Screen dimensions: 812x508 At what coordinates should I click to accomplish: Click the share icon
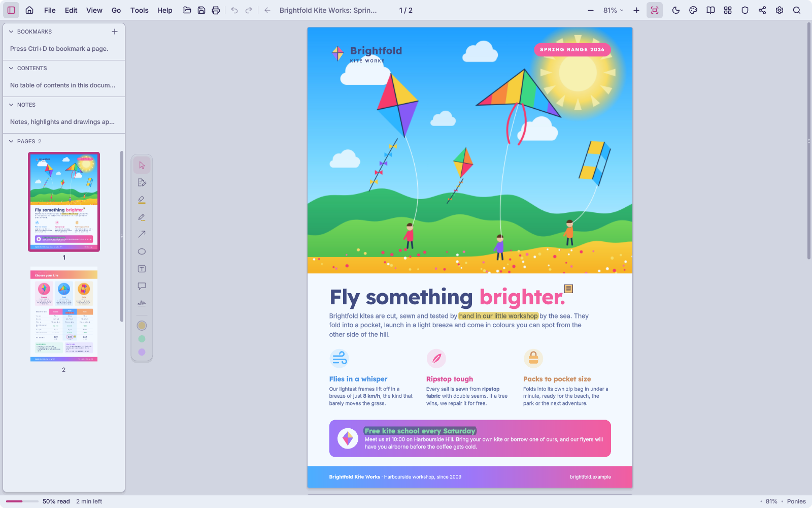pyautogui.click(x=762, y=10)
